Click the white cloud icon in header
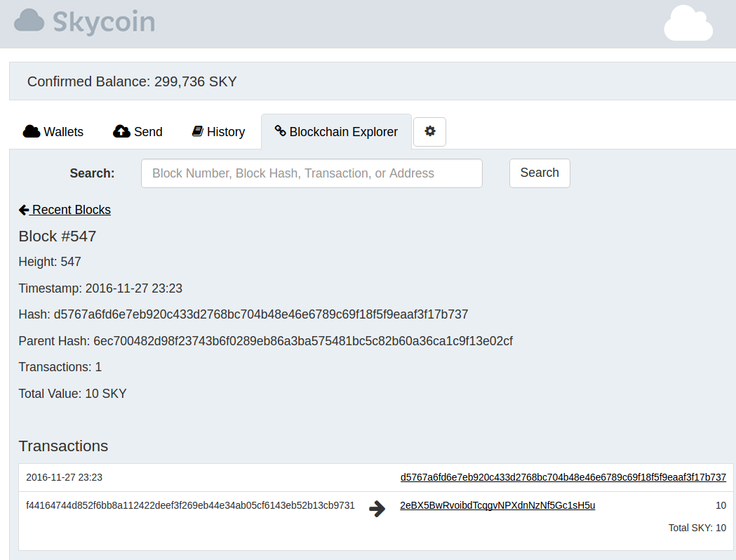 coord(688,23)
